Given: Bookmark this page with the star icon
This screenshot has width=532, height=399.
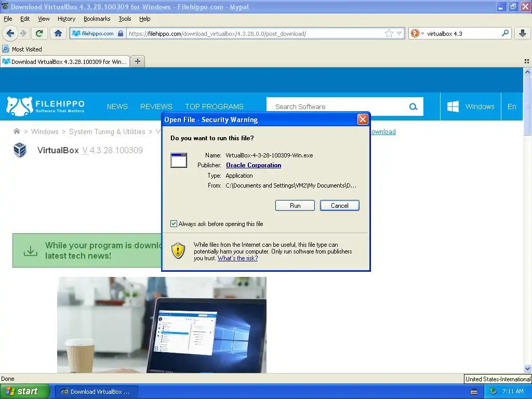Looking at the screenshot, I should pos(389,33).
